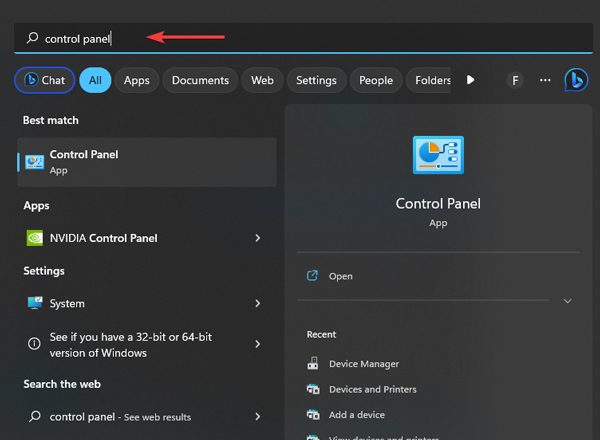The height and width of the screenshot is (440, 600).
Task: Click info icon beside 32-bit or 64-bit
Action: pyautogui.click(x=34, y=343)
